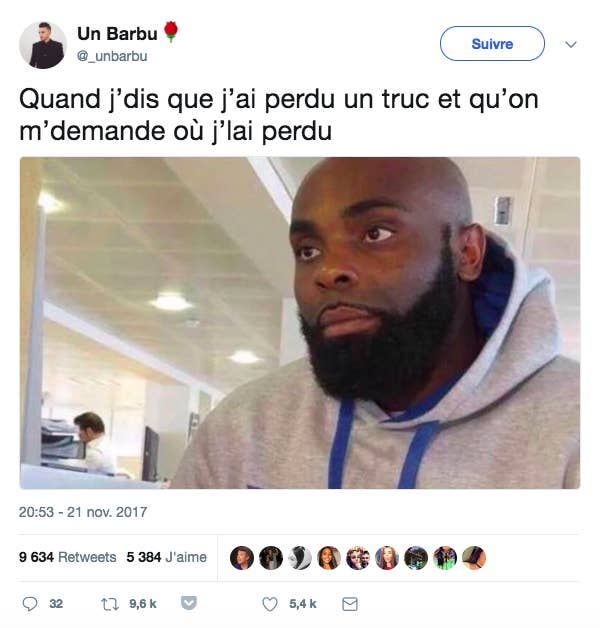The height and width of the screenshot is (628, 600).
Task: Click the reply speech bubble icon
Action: [30, 604]
